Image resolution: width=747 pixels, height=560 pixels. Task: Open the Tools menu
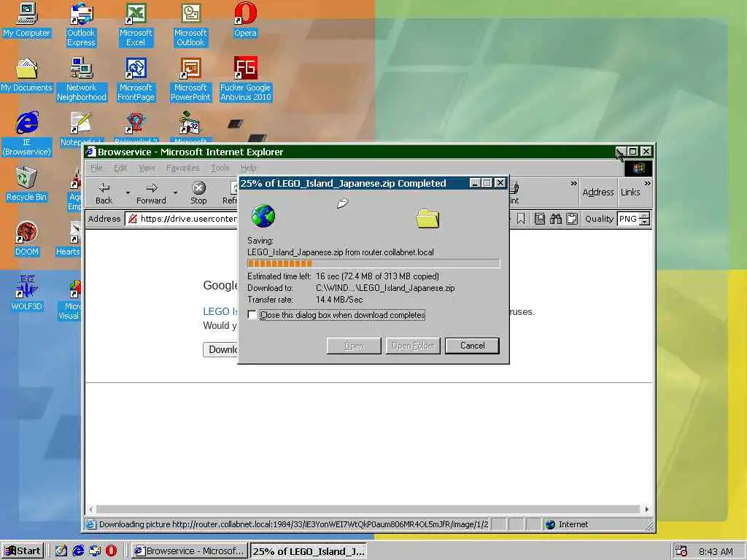point(220,168)
